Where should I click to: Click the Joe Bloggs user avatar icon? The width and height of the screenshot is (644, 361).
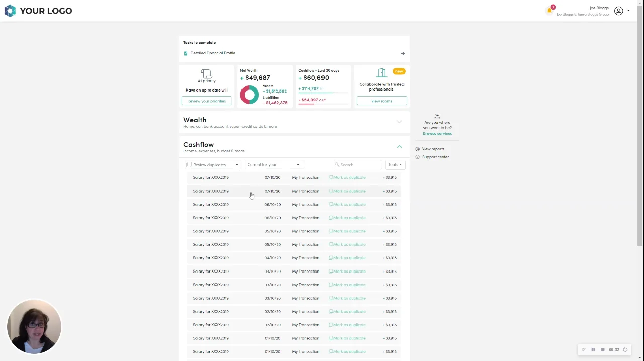[x=618, y=11]
